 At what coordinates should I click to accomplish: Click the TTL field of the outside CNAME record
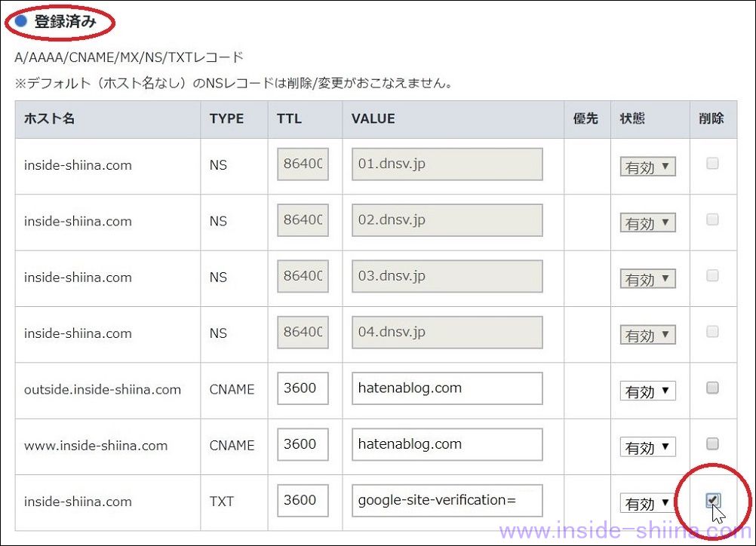point(302,388)
